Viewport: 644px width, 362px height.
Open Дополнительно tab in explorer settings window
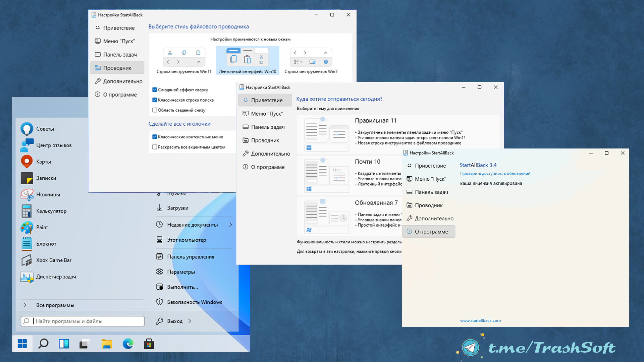pyautogui.click(x=117, y=81)
